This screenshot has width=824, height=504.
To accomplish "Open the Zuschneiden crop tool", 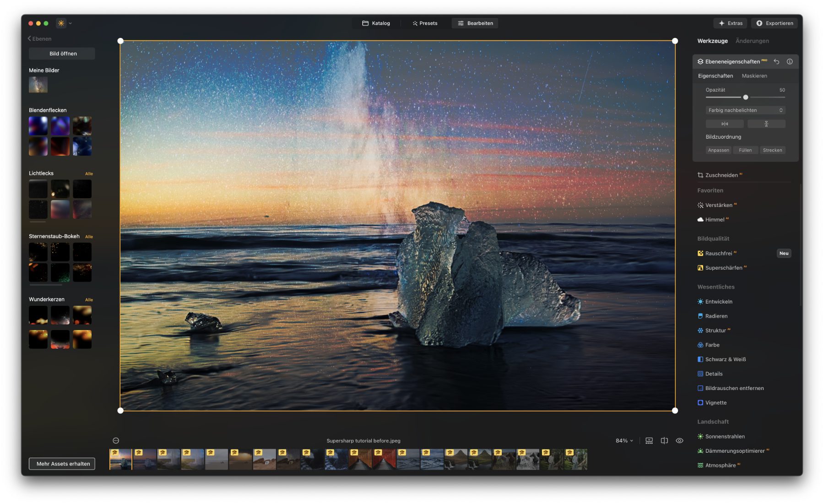I will tap(721, 175).
